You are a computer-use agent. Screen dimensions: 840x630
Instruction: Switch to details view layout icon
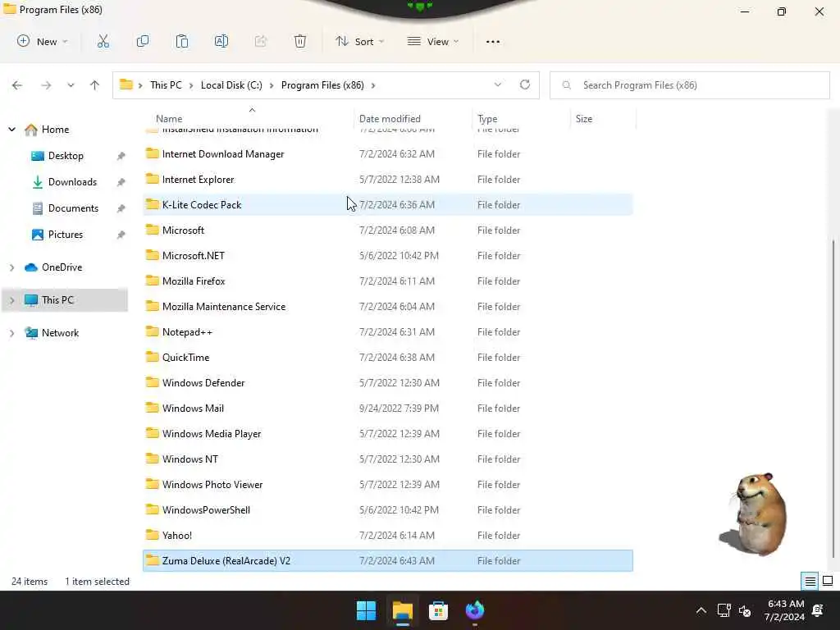[810, 581]
